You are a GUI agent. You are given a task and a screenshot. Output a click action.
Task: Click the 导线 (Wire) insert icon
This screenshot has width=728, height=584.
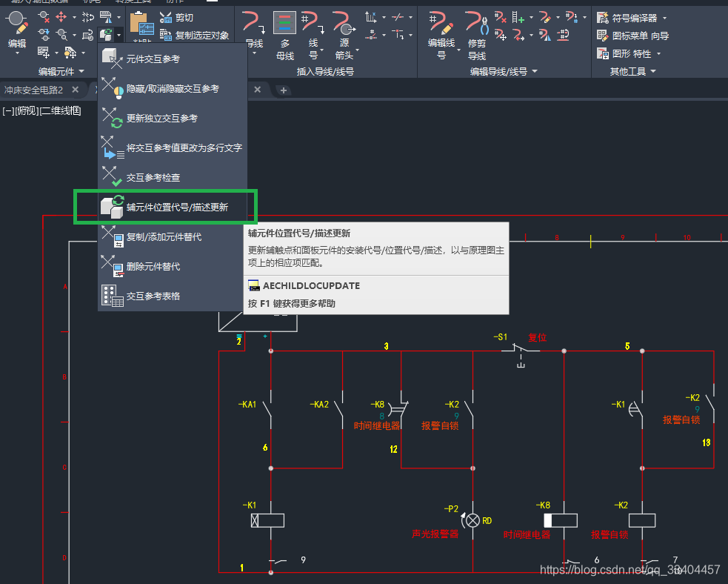(253, 22)
